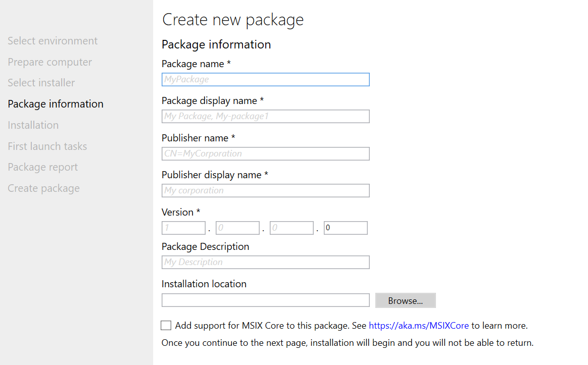588x365 pixels.
Task: Click the Package display name field
Action: (x=266, y=116)
